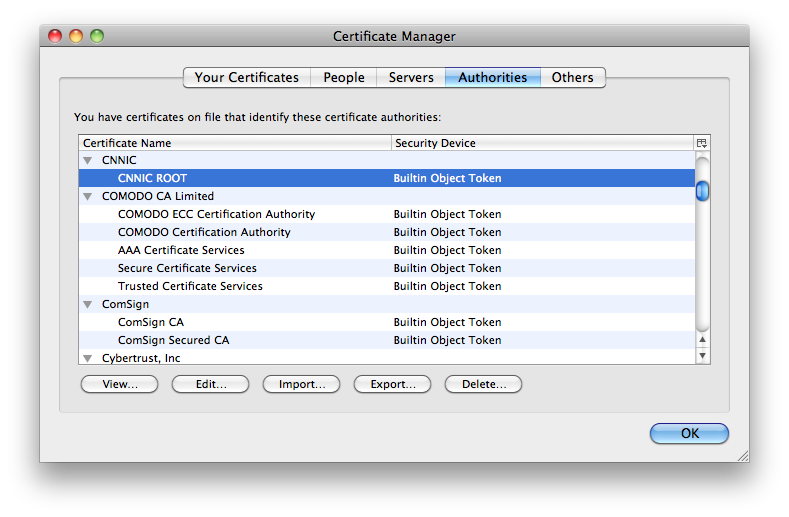Click the View... button

click(120, 384)
